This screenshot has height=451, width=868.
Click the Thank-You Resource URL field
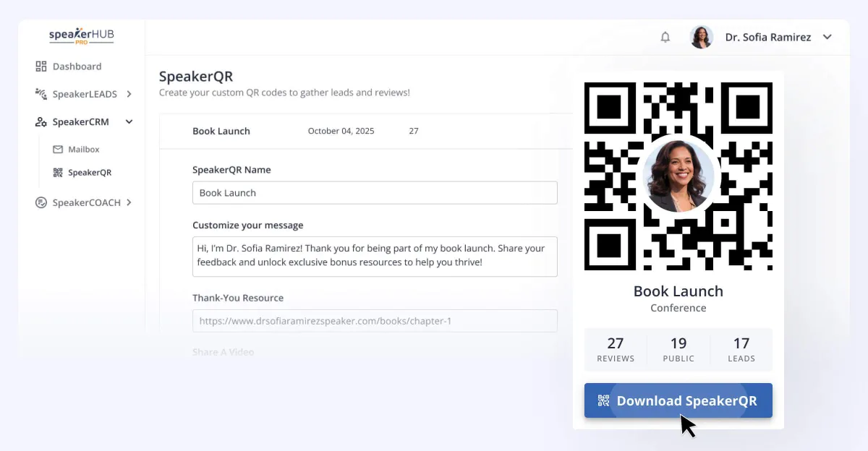(375, 321)
